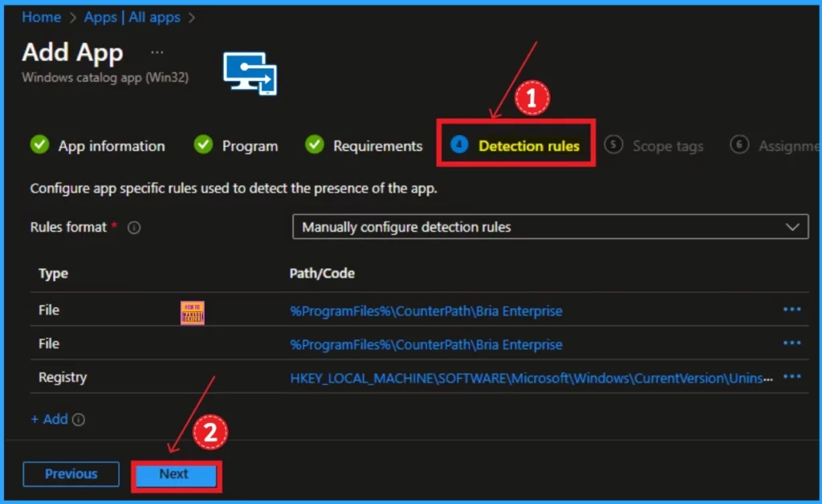Image resolution: width=822 pixels, height=504 pixels.
Task: Go to Assignments step
Action: (x=788, y=145)
